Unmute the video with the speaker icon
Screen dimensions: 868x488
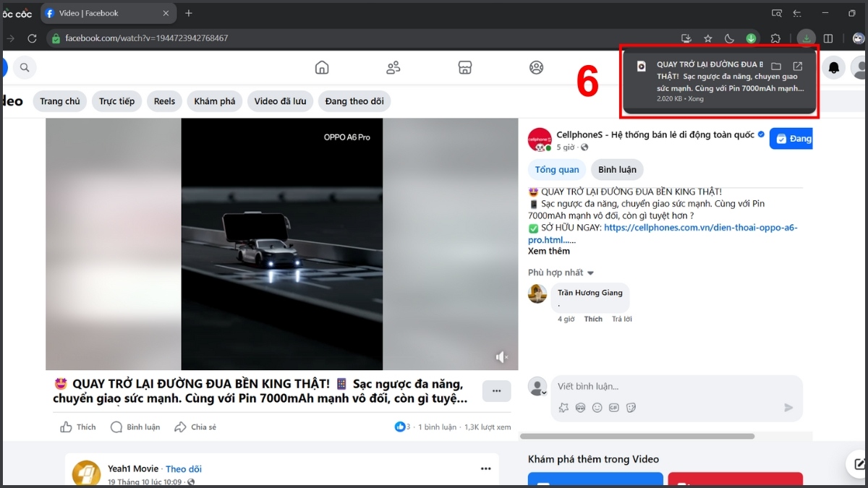(502, 356)
